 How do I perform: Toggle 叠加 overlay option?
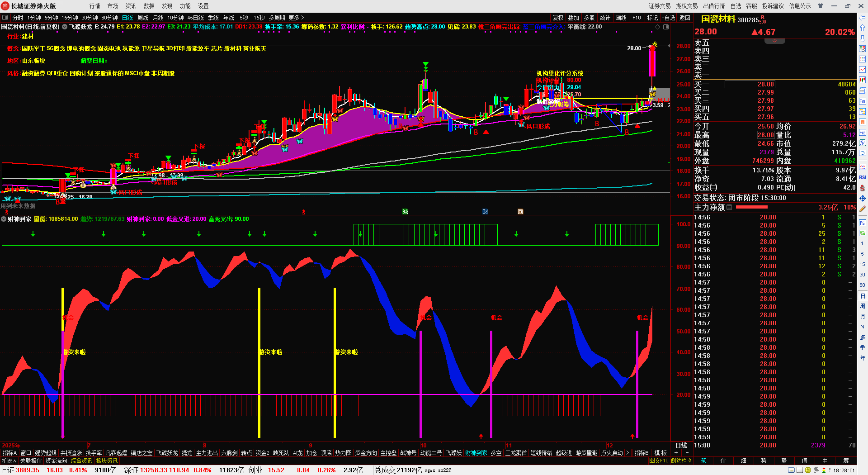(574, 18)
